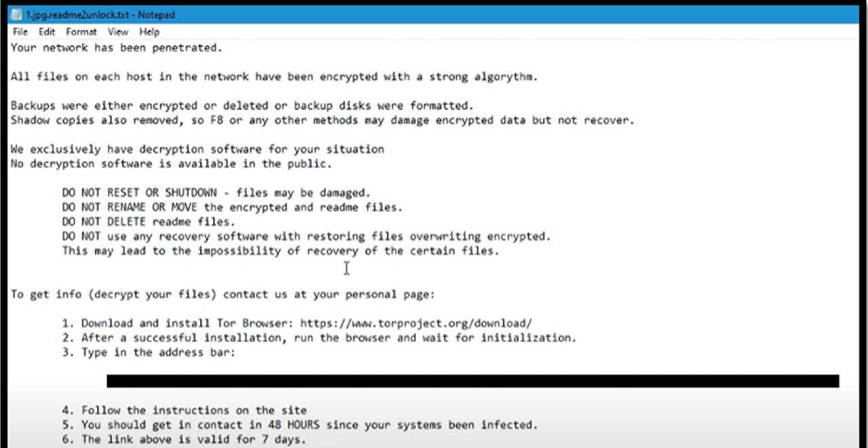
Task: Click the 'DO NOT DELETE readme files.' line
Action: 148,221
